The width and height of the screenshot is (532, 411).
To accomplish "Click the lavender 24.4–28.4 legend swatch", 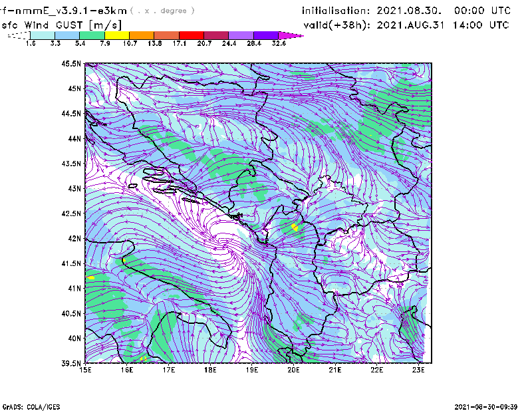I will (241, 35).
